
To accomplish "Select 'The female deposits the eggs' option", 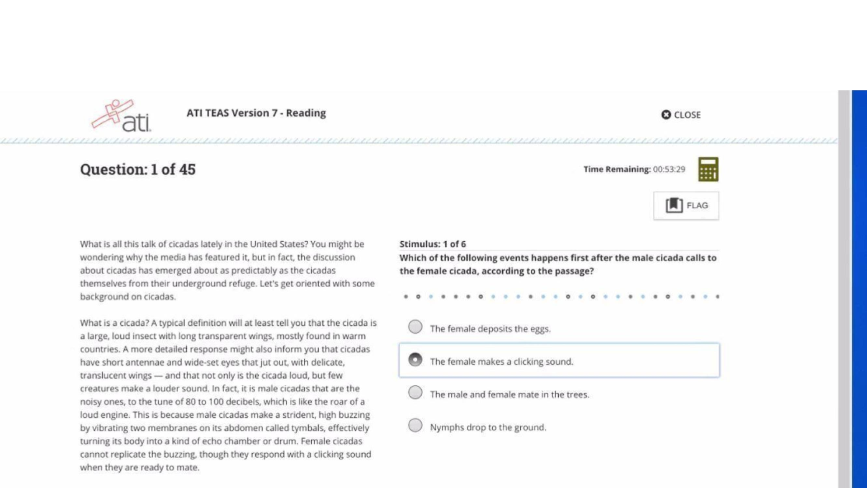I will point(415,327).
